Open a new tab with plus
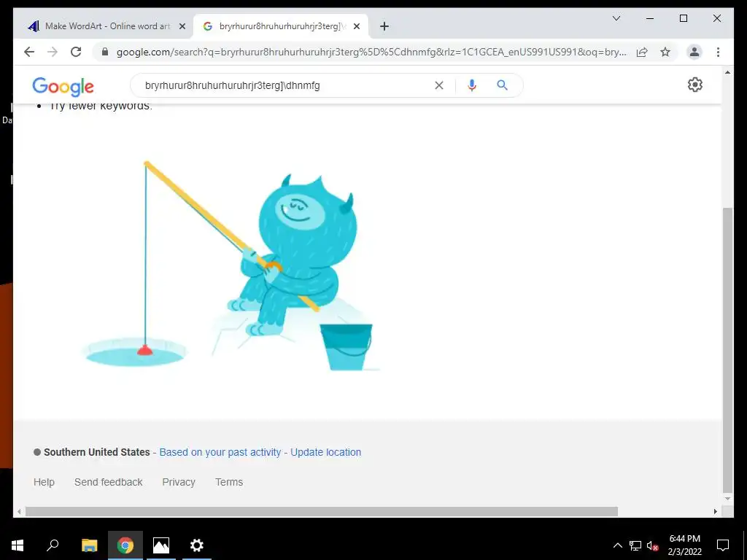The width and height of the screenshot is (747, 560). (384, 26)
